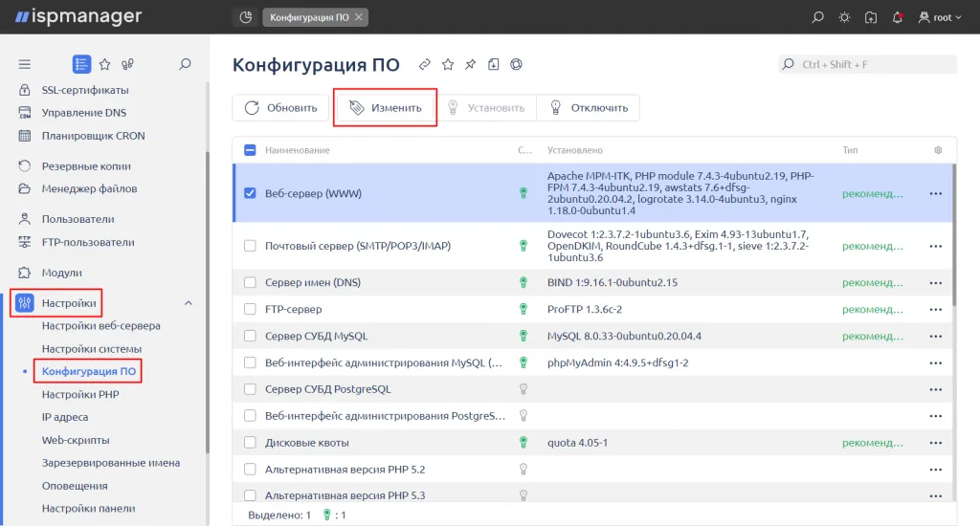
Task: Click the dashboard icon left of tab
Action: [x=246, y=17]
